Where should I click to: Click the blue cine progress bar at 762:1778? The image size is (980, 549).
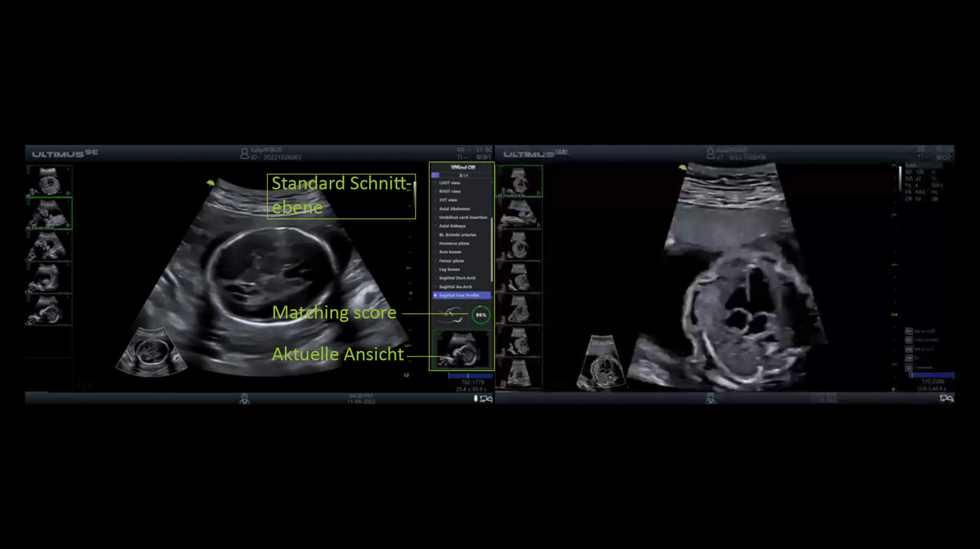click(x=470, y=376)
